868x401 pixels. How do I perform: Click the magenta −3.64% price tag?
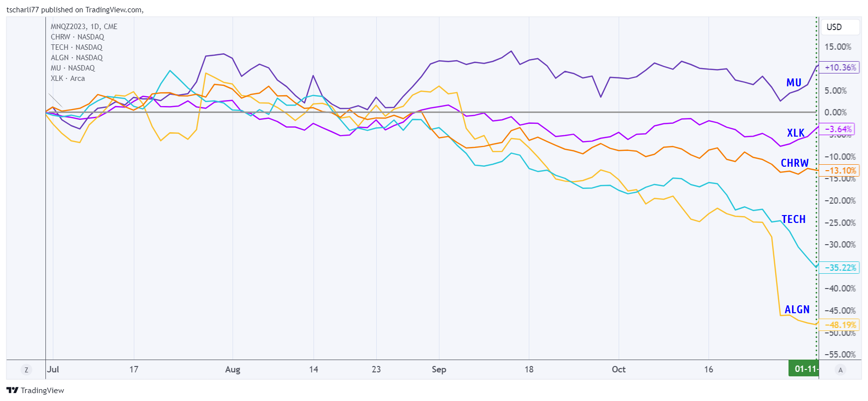click(837, 129)
